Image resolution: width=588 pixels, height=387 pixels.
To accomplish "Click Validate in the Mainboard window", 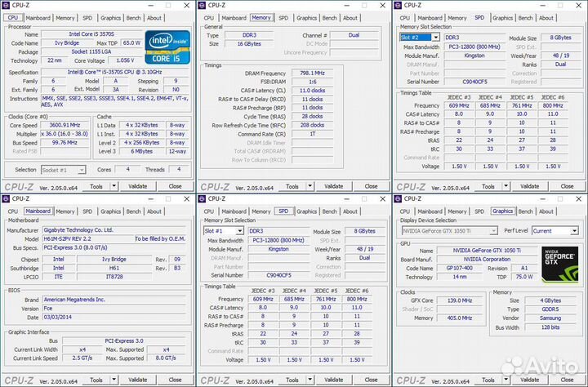I will click(138, 380).
